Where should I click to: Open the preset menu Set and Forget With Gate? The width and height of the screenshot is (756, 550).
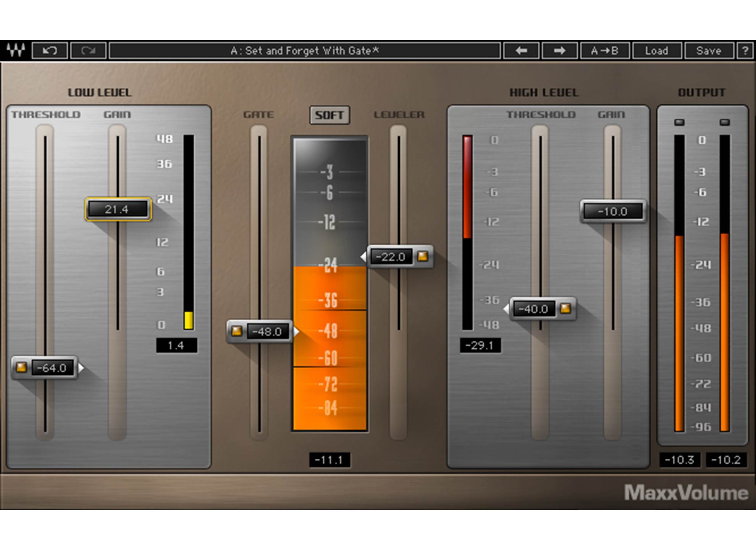click(x=304, y=50)
